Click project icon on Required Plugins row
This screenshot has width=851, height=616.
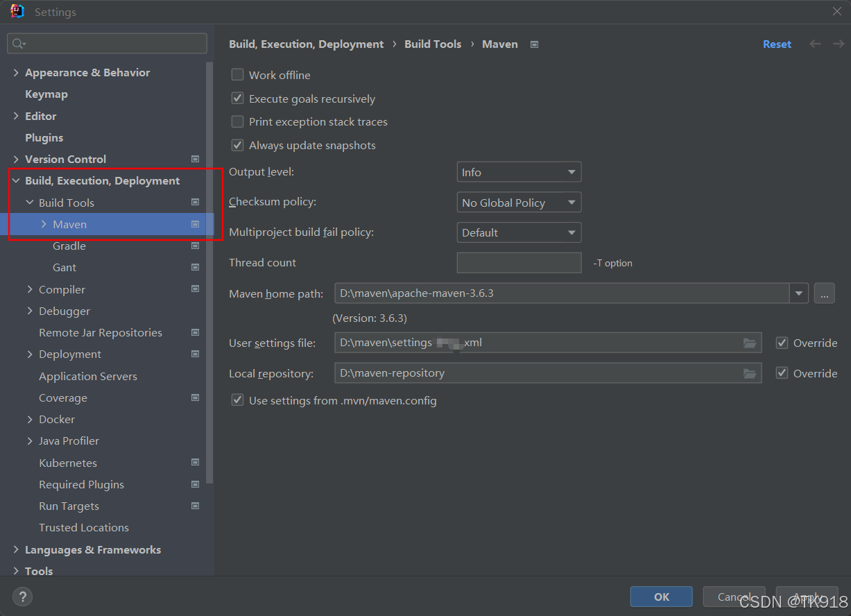point(195,484)
